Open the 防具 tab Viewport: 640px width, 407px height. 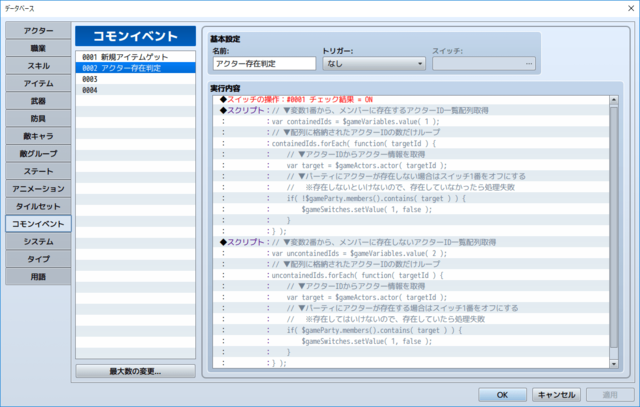coord(38,118)
